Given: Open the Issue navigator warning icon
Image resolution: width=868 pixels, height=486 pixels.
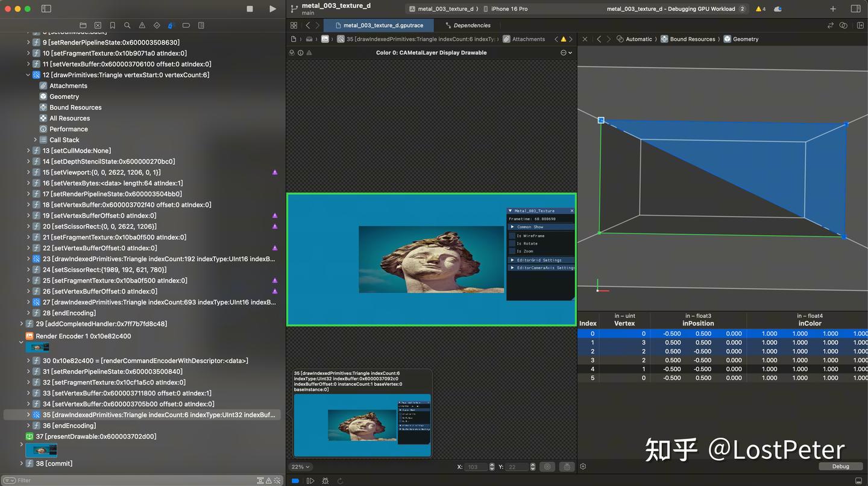Looking at the screenshot, I should (x=142, y=25).
